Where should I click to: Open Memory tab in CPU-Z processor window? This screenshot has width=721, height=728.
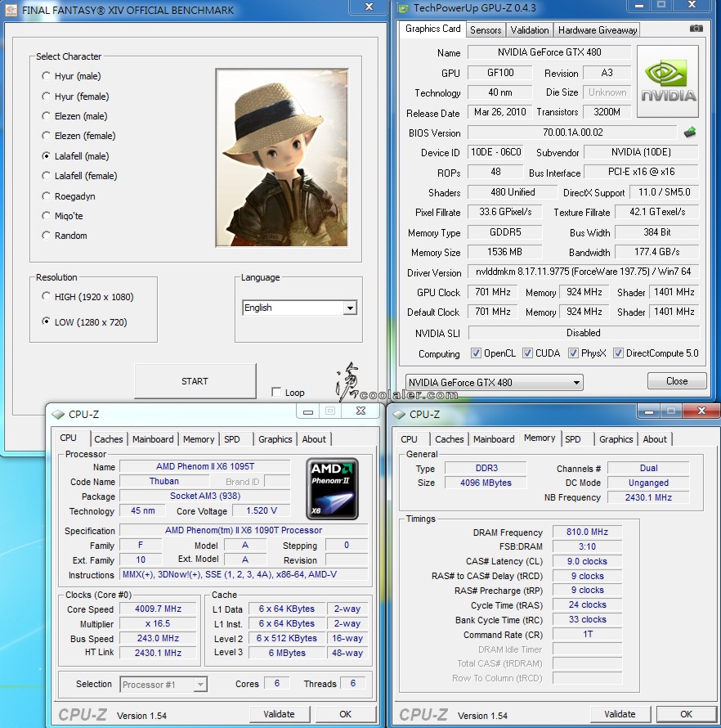click(x=199, y=439)
